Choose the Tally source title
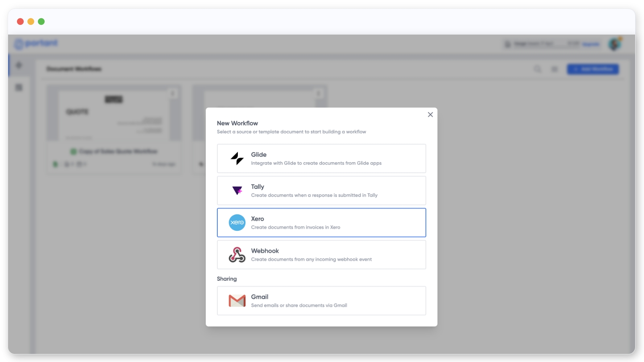The height and width of the screenshot is (362, 644). [258, 187]
